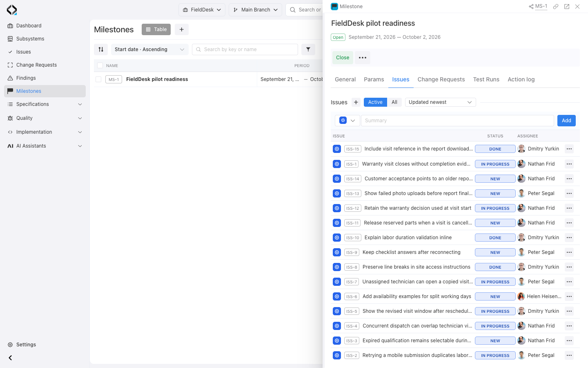This screenshot has height=368, width=588.
Task: Click 'Concurrent dispatch can overlap technician' summary
Action: pyautogui.click(x=417, y=326)
